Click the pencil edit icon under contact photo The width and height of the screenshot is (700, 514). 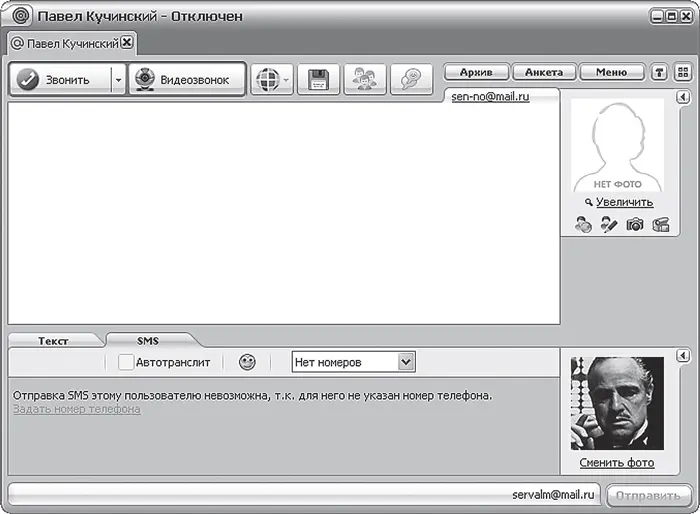(609, 225)
